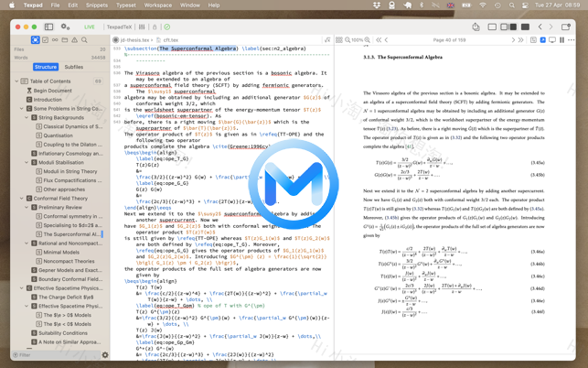Switch to the Subfiles tab

74,67
